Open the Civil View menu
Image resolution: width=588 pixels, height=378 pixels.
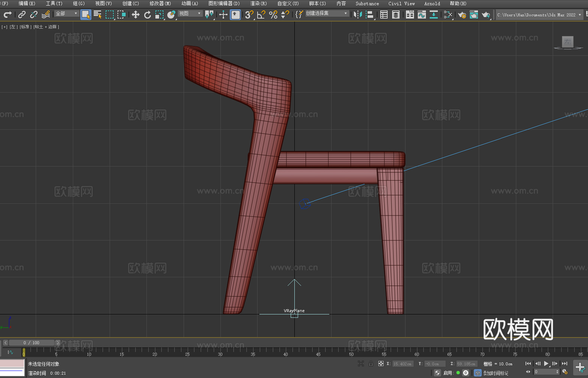pos(401,3)
